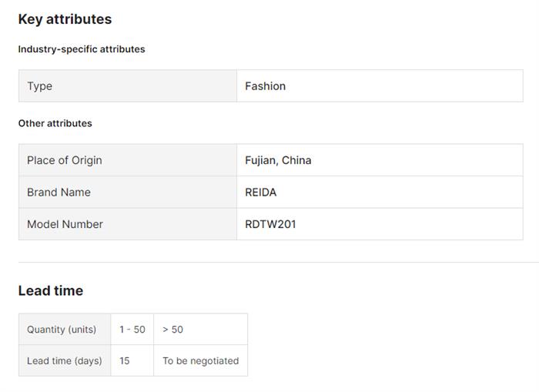Select the > 50 quantity cell

click(x=172, y=330)
